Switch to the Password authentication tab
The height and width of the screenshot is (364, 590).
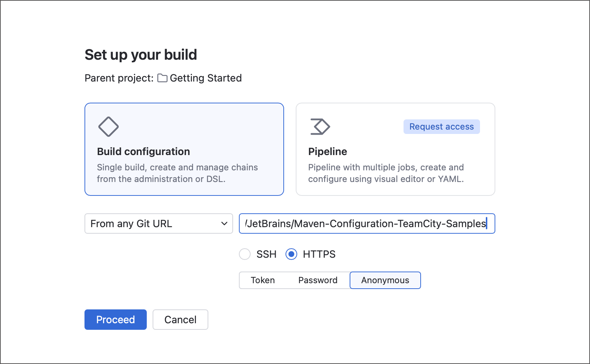(x=318, y=280)
